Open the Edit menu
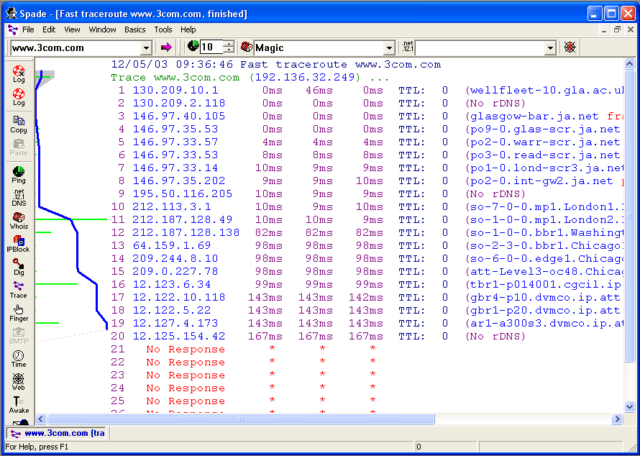Viewport: 640px width, 456px height. click(x=49, y=29)
